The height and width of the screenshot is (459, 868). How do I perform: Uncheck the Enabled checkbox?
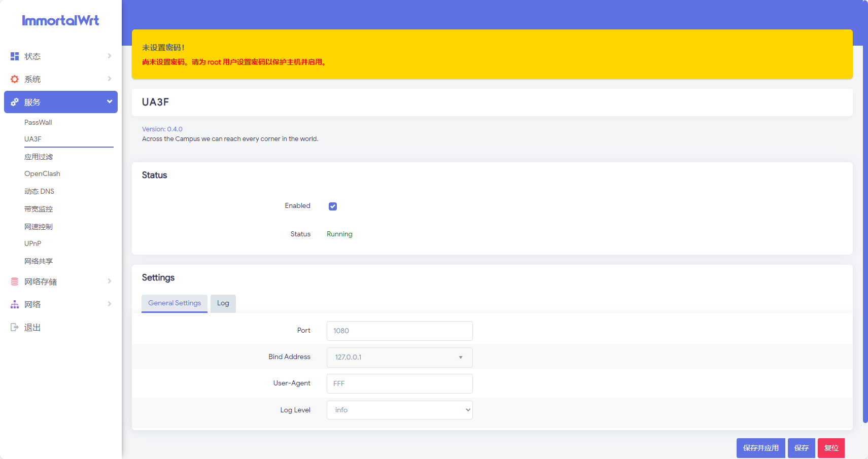click(333, 206)
